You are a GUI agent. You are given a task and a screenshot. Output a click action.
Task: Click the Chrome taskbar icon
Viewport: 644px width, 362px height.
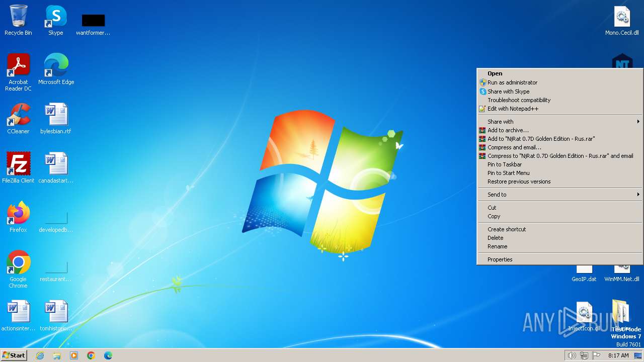pyautogui.click(x=91, y=355)
